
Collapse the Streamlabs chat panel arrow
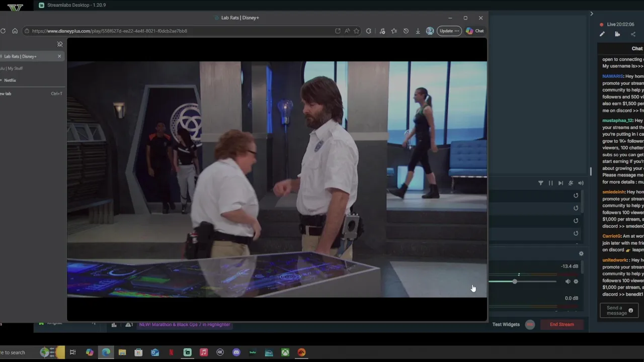point(592,14)
